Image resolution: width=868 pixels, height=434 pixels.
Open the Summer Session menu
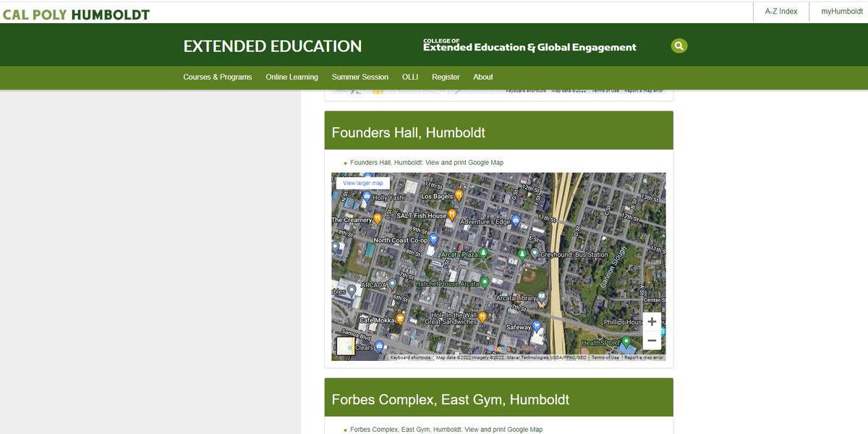click(360, 77)
